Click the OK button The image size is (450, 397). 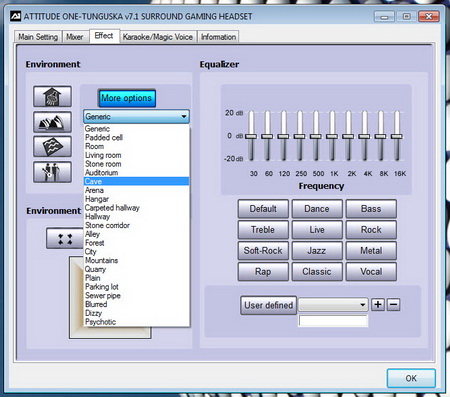(411, 378)
